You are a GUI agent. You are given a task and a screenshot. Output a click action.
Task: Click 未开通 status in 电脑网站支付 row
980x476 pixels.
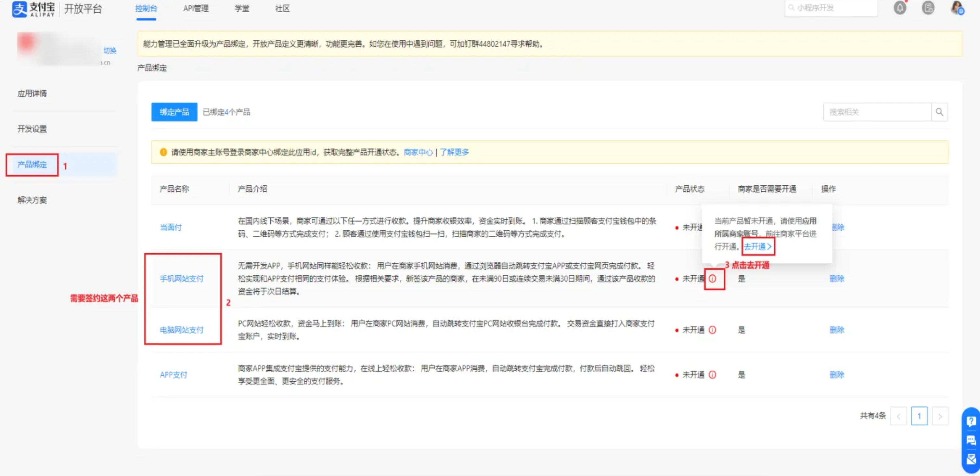click(x=693, y=330)
